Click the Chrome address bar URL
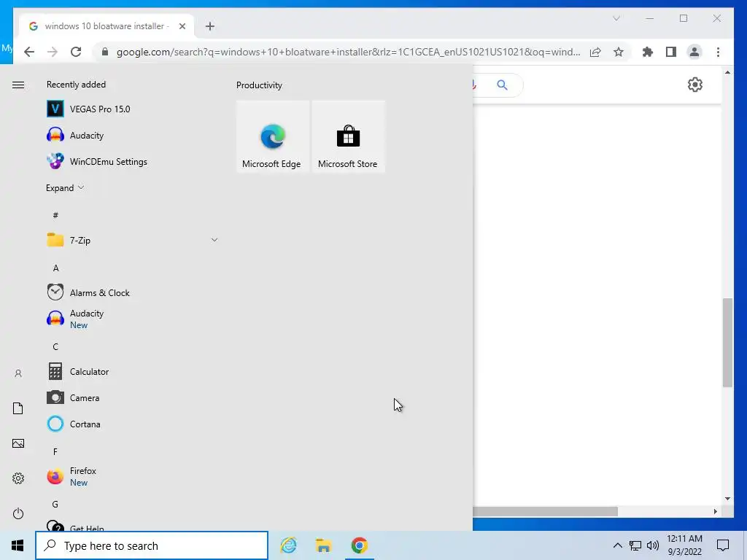The width and height of the screenshot is (747, 560). pyautogui.click(x=348, y=52)
